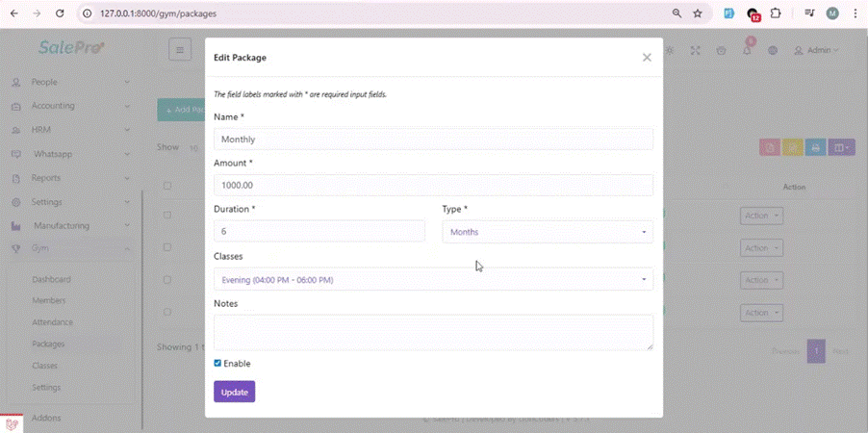Image resolution: width=868 pixels, height=433 pixels.
Task: Click inside the Notes text area
Action: pos(433,332)
